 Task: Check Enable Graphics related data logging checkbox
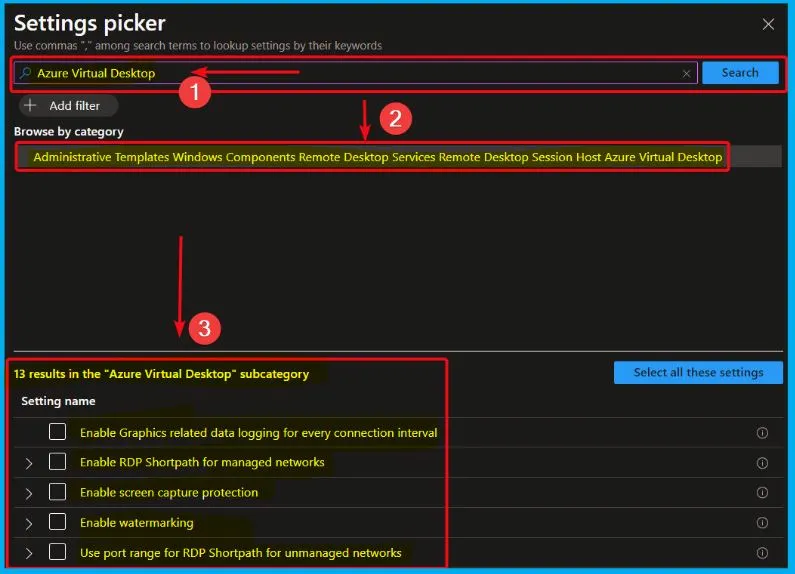(x=58, y=432)
